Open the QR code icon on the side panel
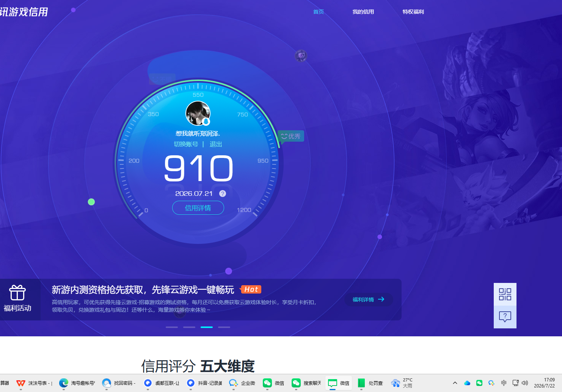 pyautogui.click(x=505, y=294)
